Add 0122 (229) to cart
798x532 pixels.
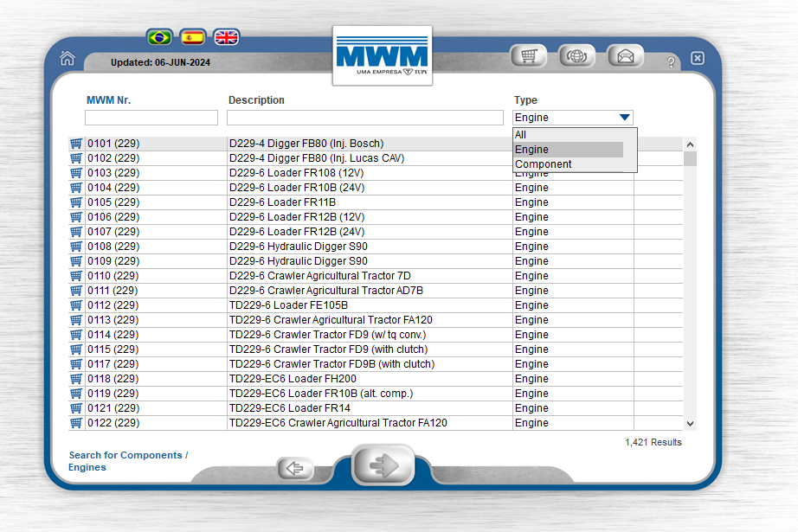pos(76,424)
